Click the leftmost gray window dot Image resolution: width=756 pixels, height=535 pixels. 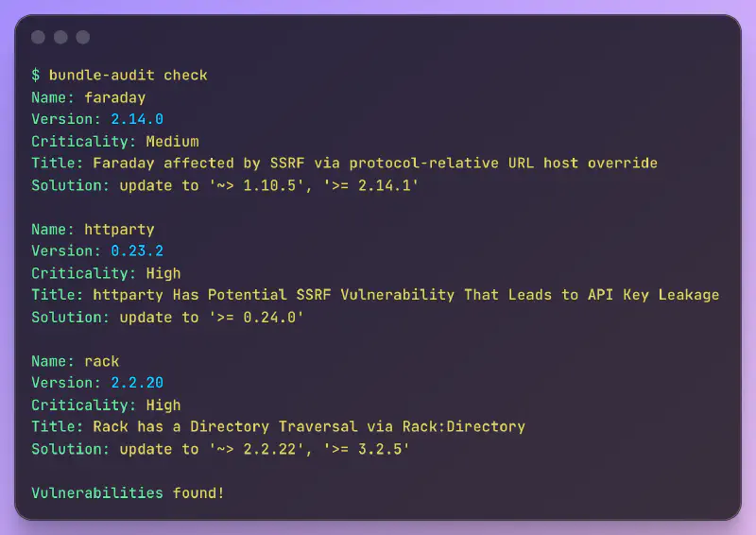[x=38, y=37]
